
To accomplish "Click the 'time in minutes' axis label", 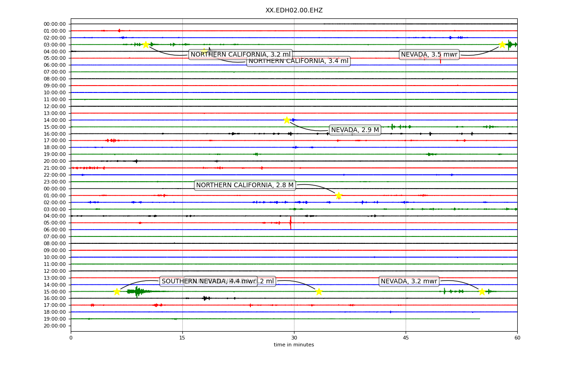I will click(294, 345).
